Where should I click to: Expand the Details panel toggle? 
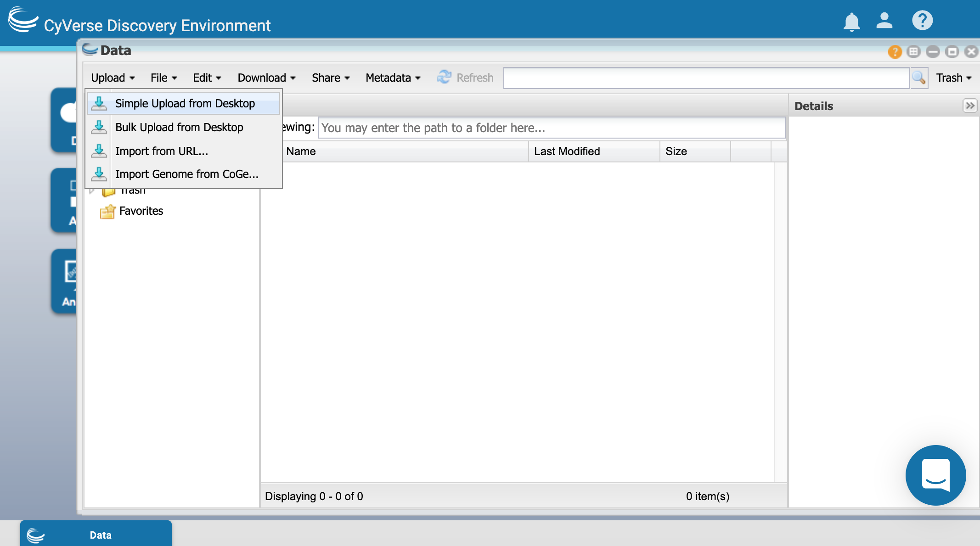click(970, 106)
